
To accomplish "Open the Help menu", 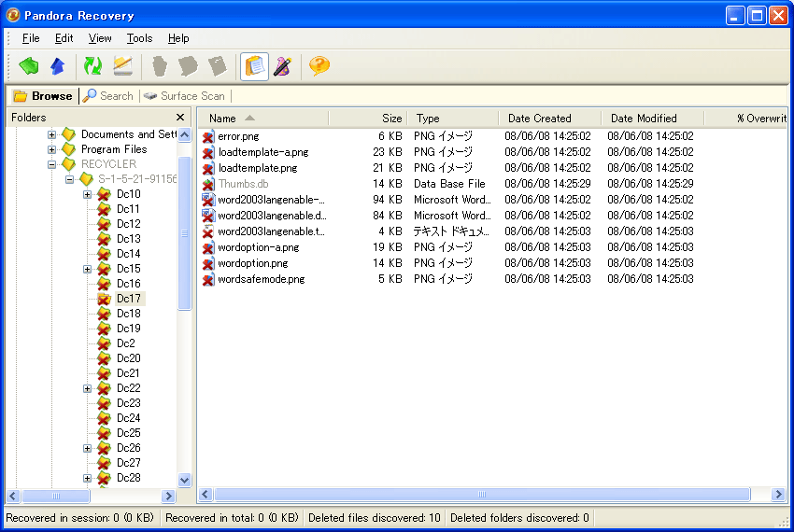I will (x=178, y=38).
